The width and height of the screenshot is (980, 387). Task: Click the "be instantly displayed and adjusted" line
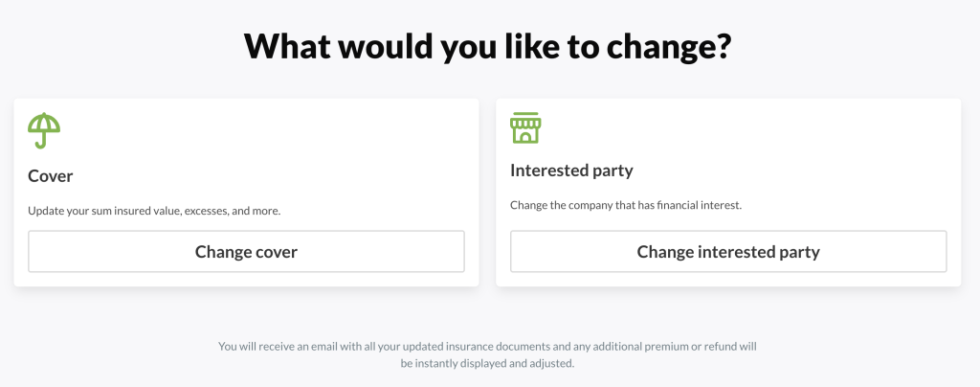tap(488, 364)
